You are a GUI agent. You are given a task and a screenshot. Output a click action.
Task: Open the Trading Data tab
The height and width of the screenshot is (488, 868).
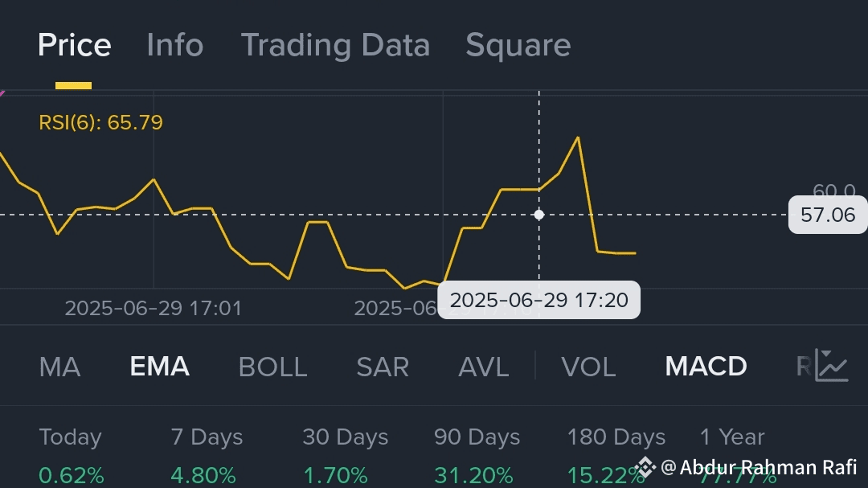[x=335, y=45]
